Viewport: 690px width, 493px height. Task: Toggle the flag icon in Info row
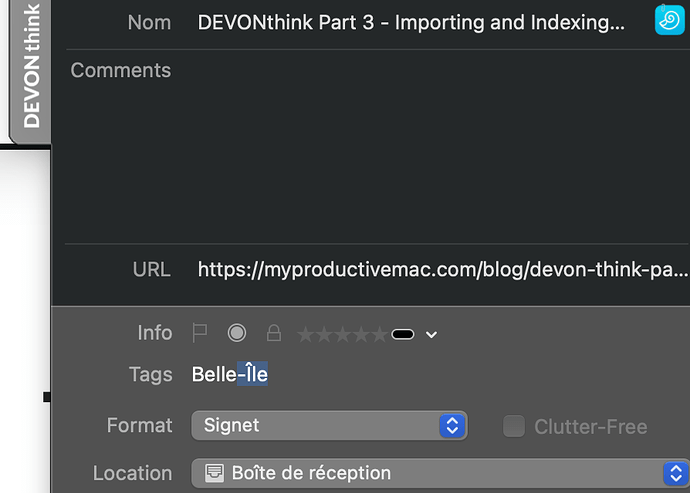click(200, 333)
